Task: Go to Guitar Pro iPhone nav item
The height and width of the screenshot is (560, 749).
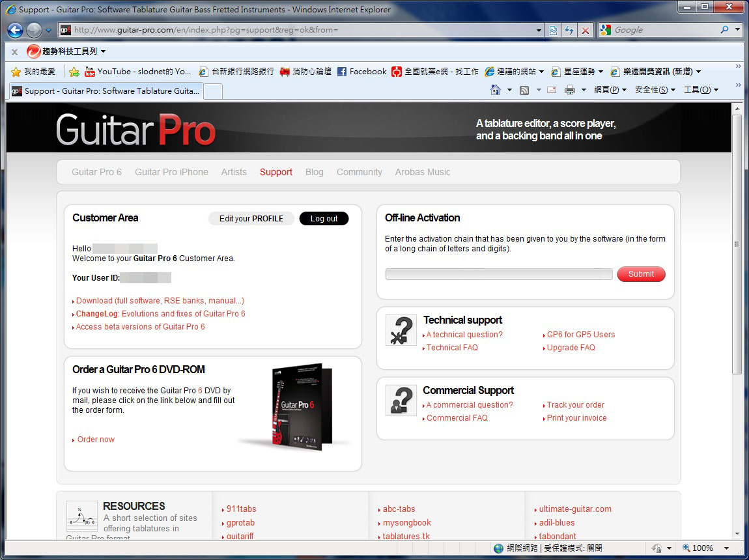Action: 171,172
